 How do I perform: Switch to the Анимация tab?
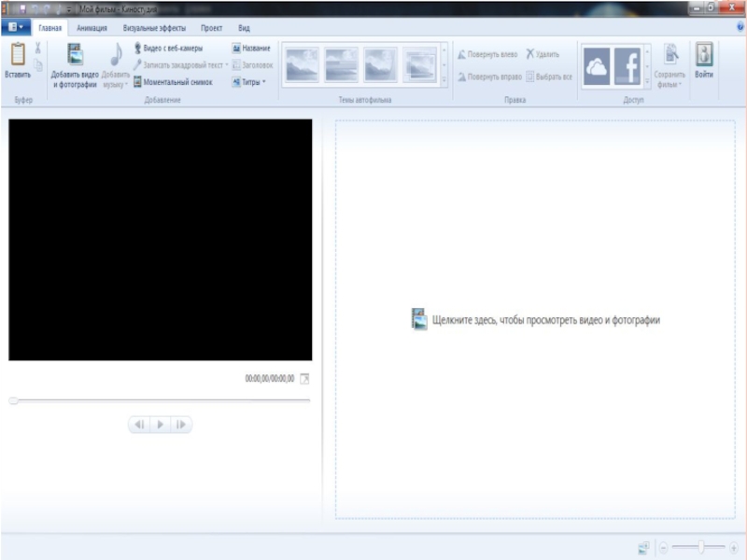pyautogui.click(x=92, y=29)
